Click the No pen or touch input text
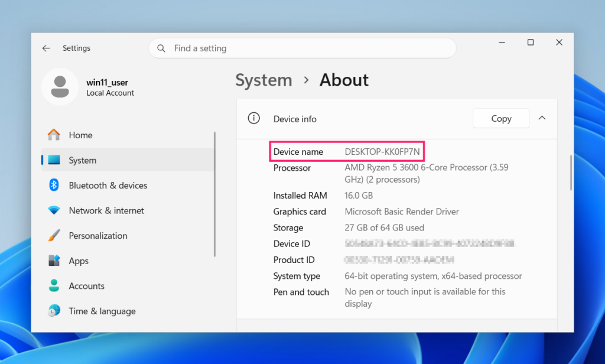This screenshot has height=364, width=605. click(x=425, y=298)
